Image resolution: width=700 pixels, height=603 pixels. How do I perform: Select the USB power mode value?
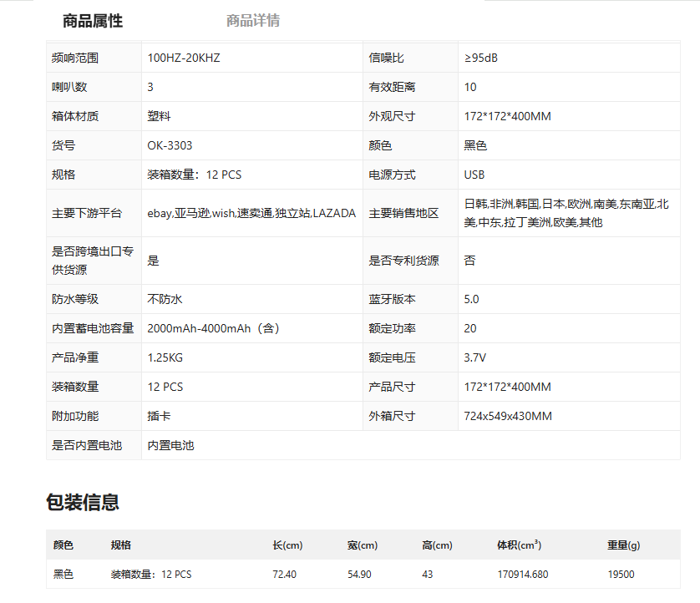[x=474, y=175]
